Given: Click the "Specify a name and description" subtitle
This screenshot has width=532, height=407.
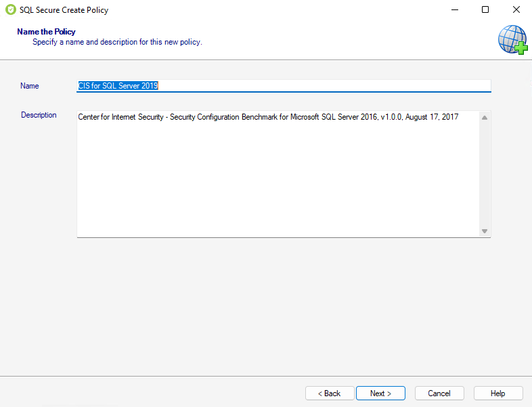Looking at the screenshot, I should coord(117,42).
